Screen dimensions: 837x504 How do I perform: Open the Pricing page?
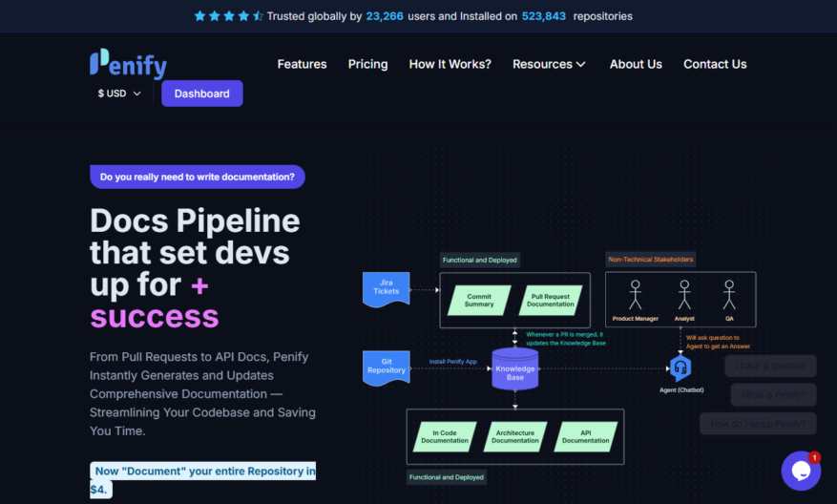click(367, 64)
